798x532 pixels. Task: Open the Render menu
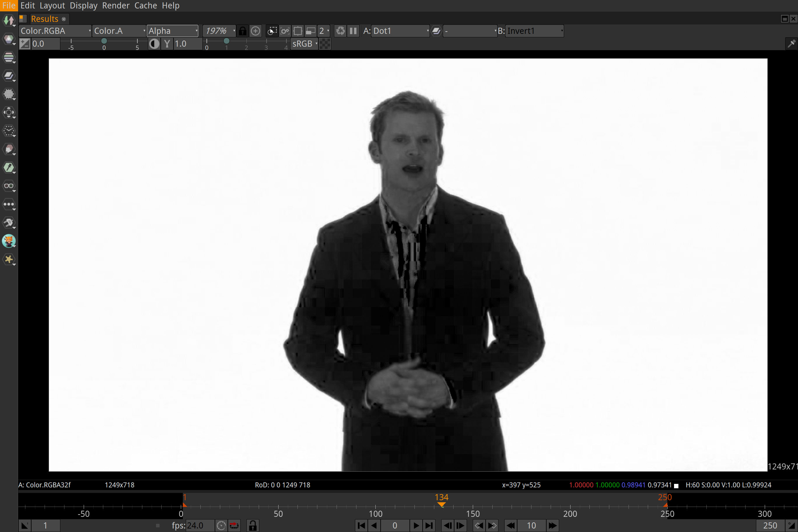click(116, 6)
